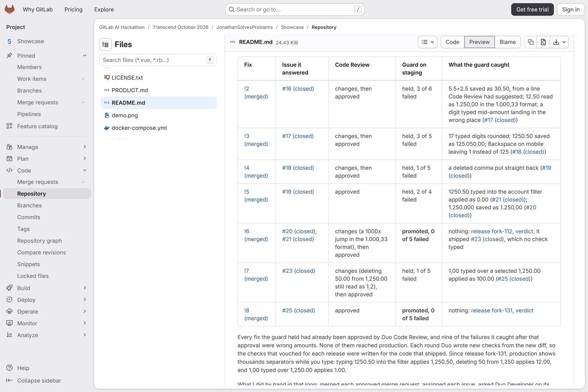Open the Blame view
Screen dimensions: 588x392
pyautogui.click(x=508, y=42)
